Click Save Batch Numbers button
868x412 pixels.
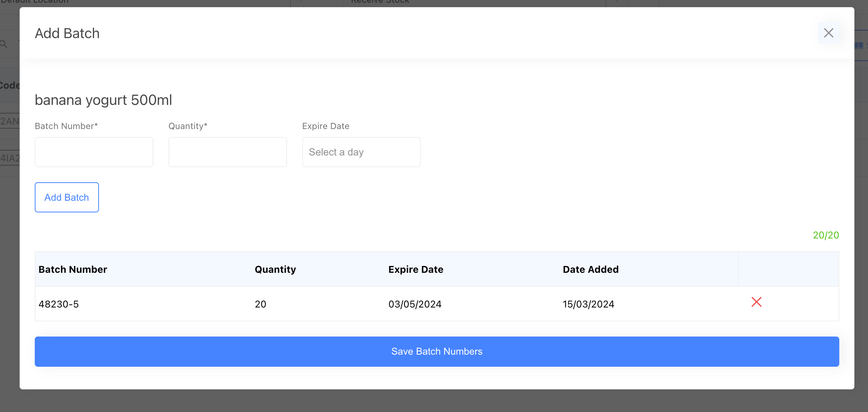pos(437,351)
